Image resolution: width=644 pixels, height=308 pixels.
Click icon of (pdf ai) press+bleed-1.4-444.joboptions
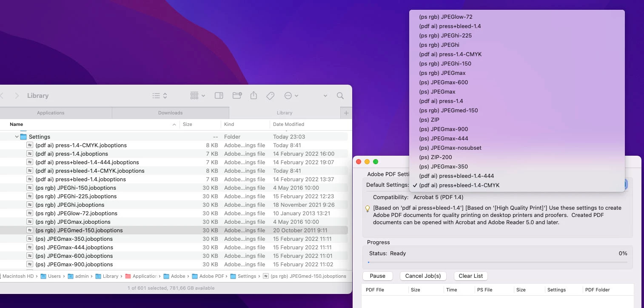30,162
